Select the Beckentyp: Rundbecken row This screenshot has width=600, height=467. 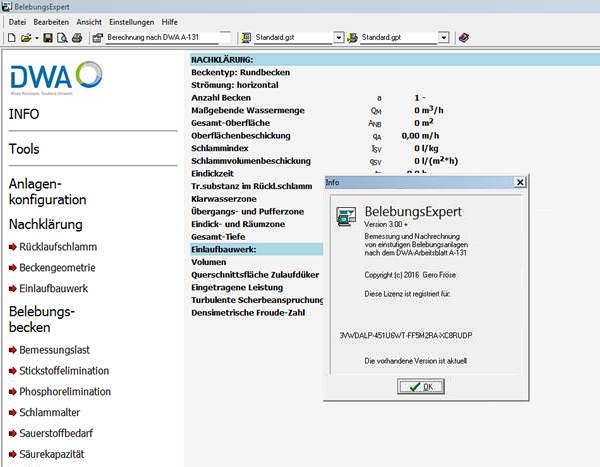click(241, 73)
